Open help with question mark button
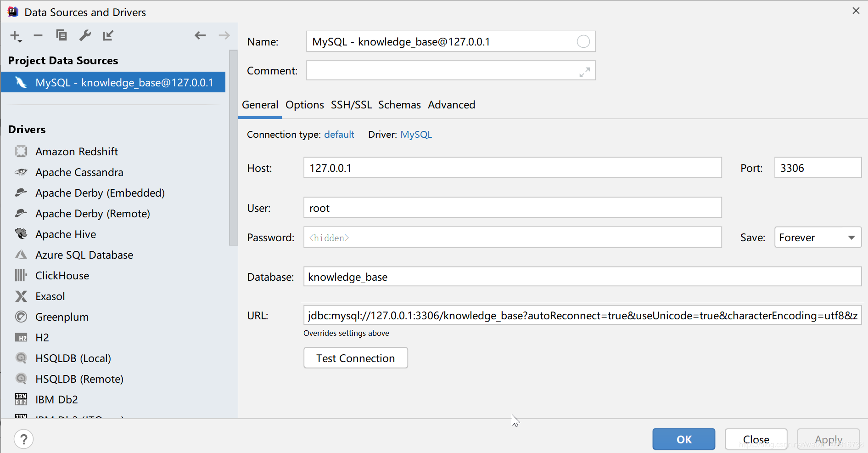 click(x=24, y=439)
